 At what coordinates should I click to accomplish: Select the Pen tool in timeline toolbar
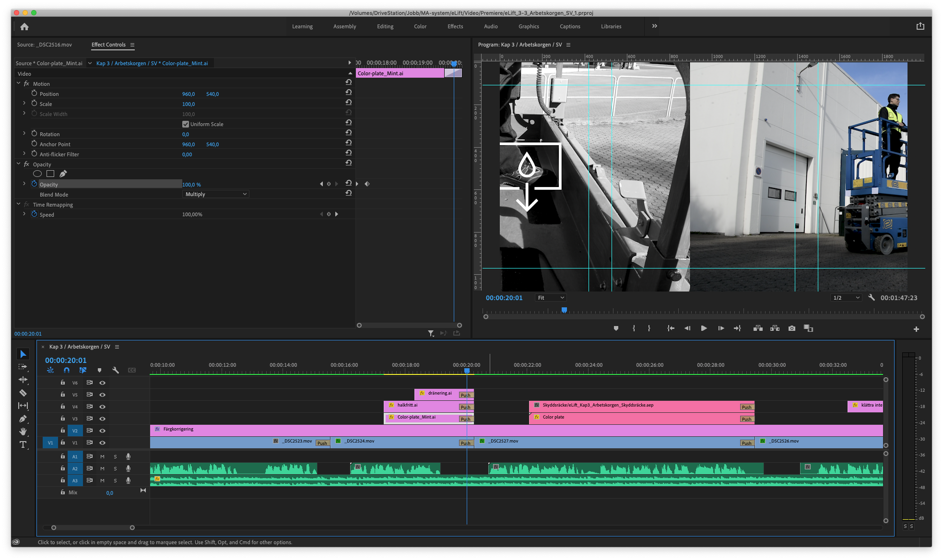(x=23, y=419)
